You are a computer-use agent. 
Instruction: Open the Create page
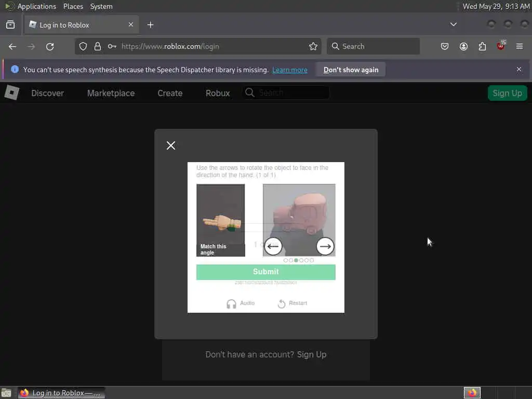[170, 94]
